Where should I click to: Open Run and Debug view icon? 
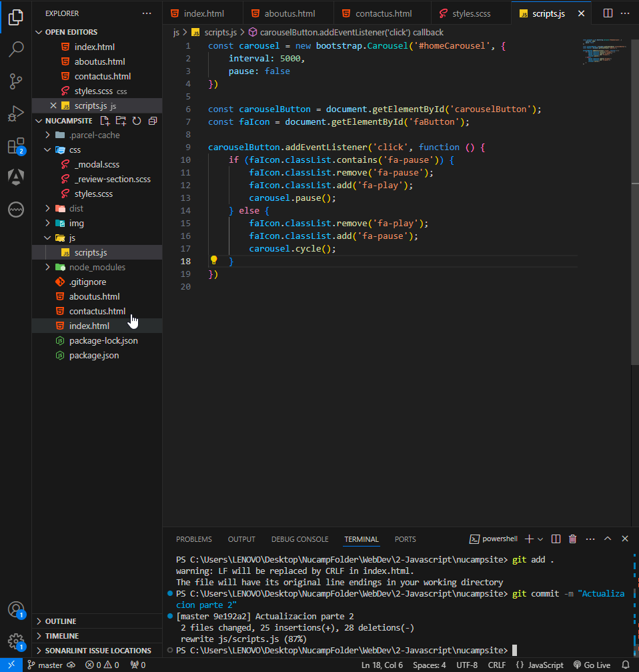tap(16, 113)
